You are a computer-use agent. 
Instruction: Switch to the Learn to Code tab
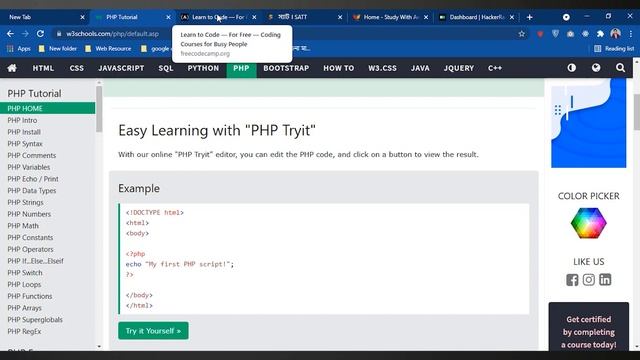(x=219, y=17)
